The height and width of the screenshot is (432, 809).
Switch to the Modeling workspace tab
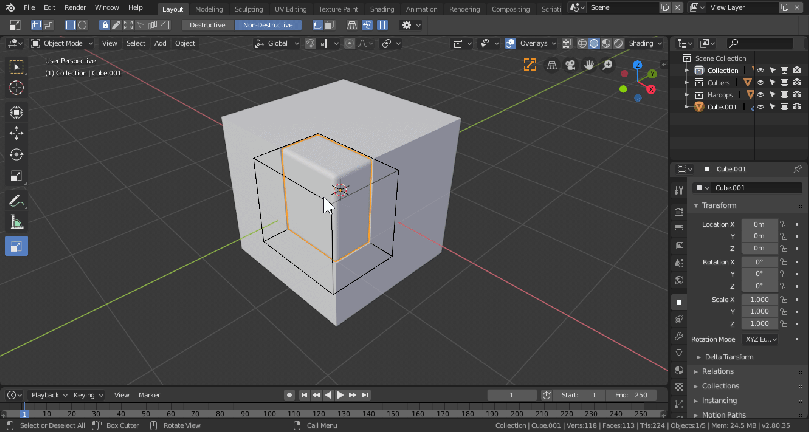209,8
